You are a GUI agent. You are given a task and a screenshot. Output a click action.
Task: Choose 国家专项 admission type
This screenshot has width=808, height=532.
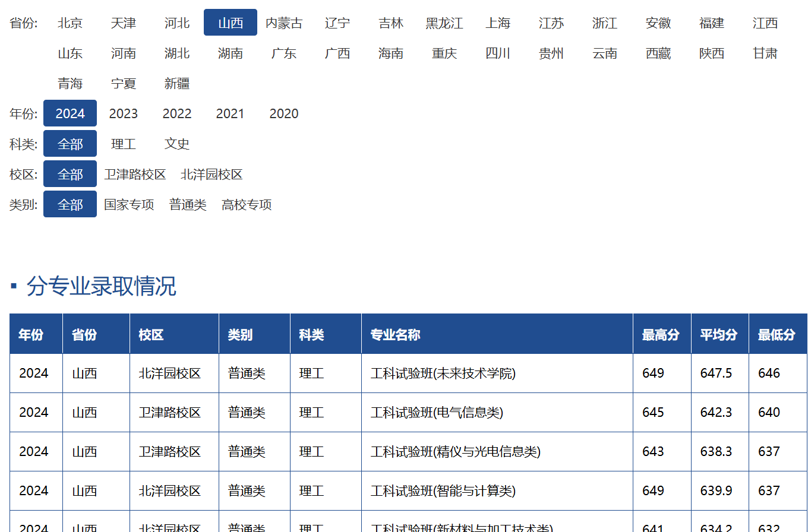click(x=129, y=205)
